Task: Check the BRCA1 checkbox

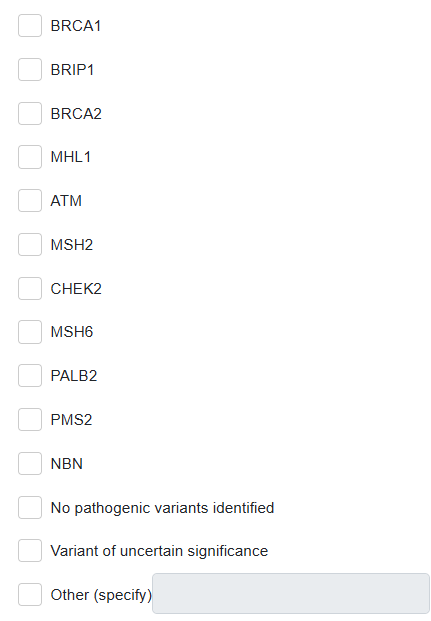Action: 30,26
